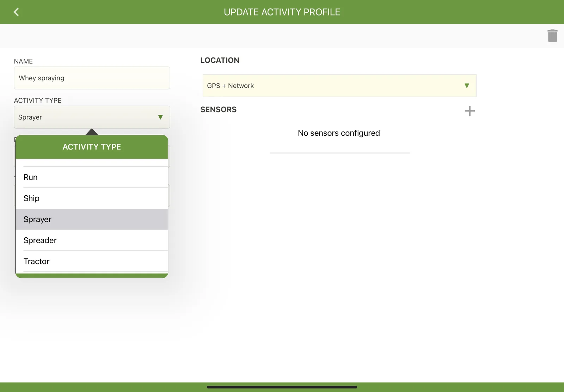Delete profile with the trash icon
This screenshot has width=564, height=392.
click(552, 36)
